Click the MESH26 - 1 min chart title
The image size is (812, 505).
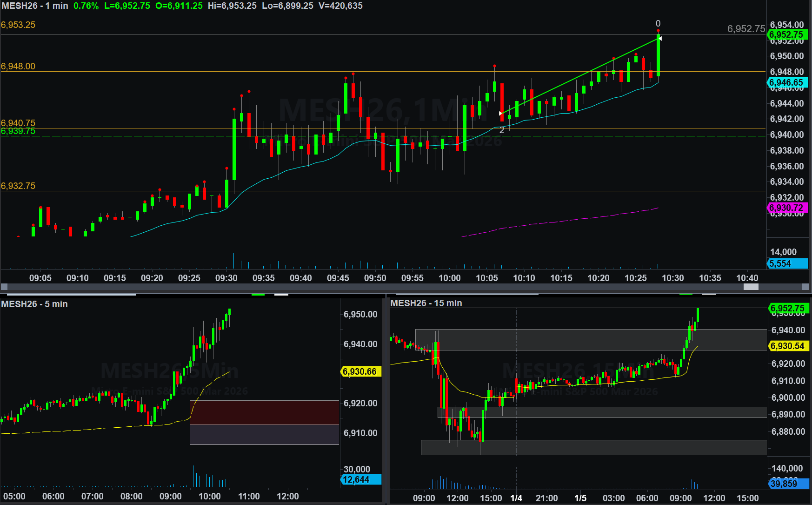pyautogui.click(x=35, y=6)
